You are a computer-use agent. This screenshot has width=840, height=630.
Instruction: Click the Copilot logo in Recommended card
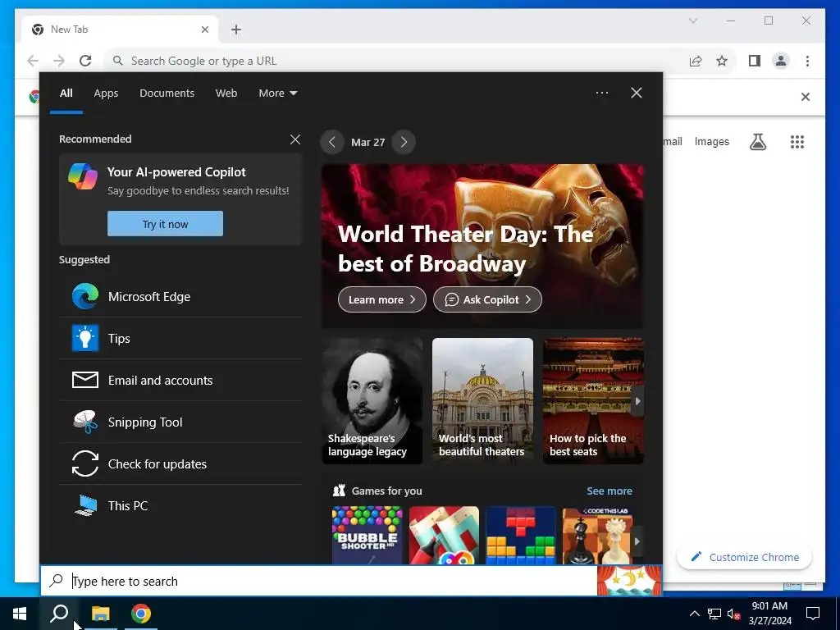83,176
